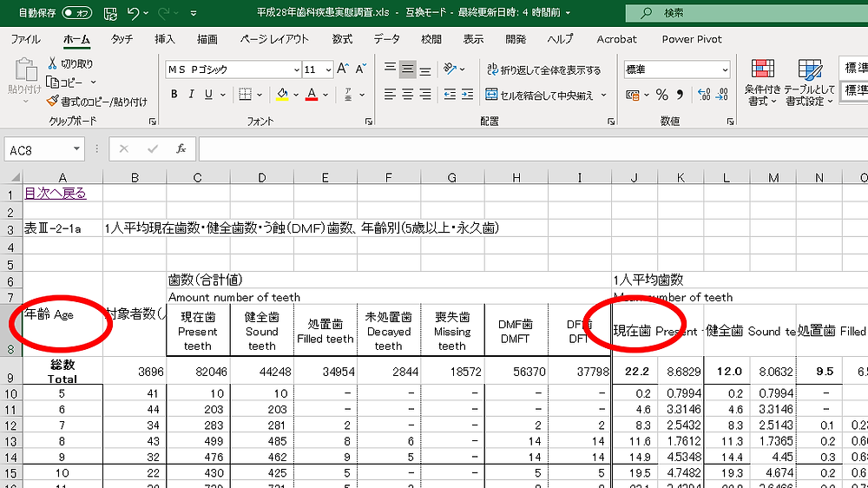Apply the red font color
Viewport: 868px width, 488px height.
point(312,94)
